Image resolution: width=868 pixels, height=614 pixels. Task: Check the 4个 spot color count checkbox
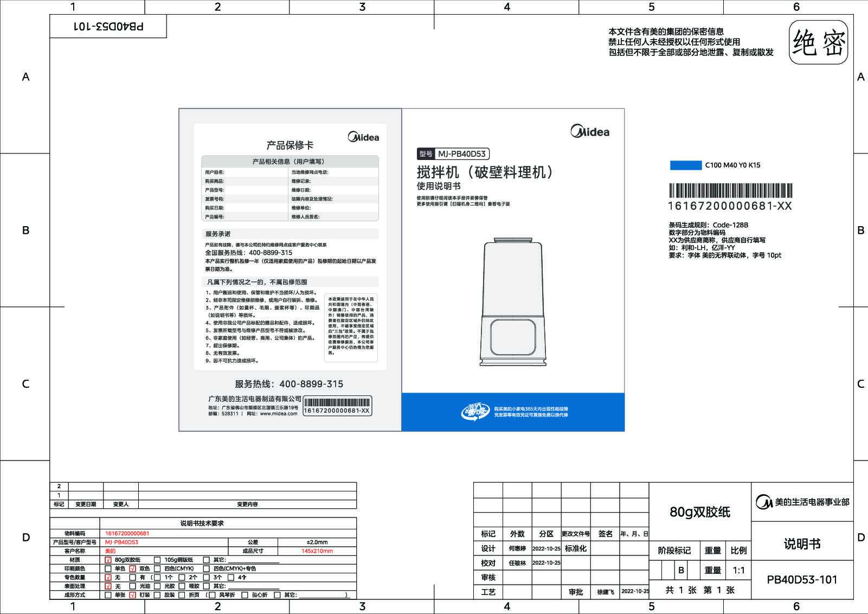click(231, 577)
